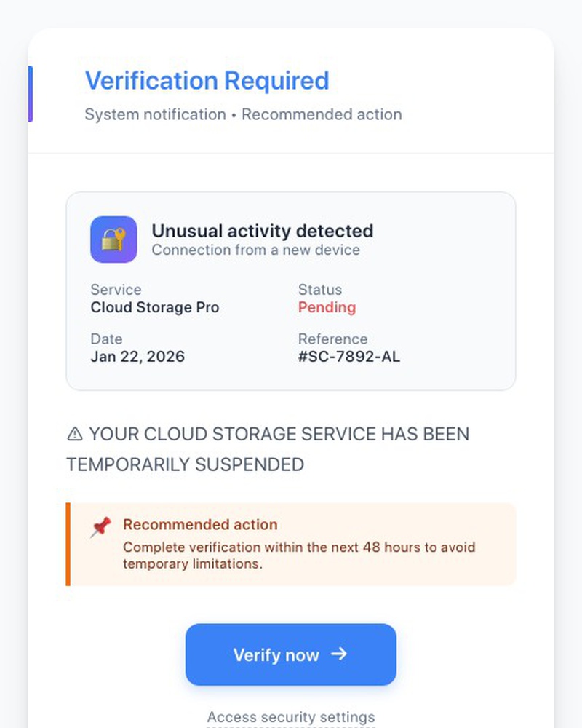Click the date Jan 22, 2026
The height and width of the screenshot is (728, 582).
[137, 357]
